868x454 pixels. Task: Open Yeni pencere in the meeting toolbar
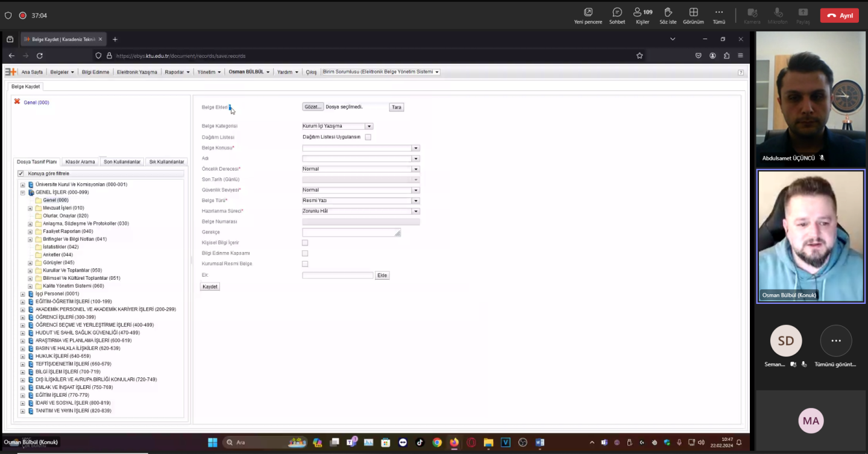pos(588,16)
